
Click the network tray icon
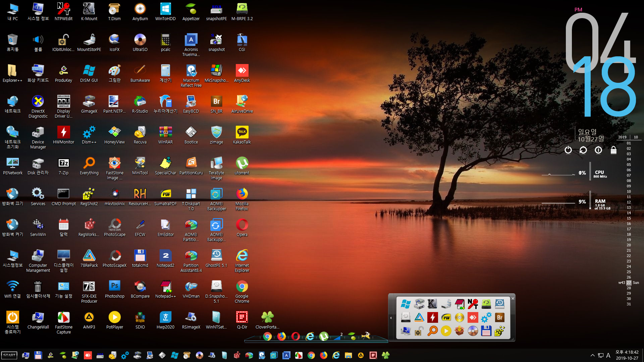600,355
